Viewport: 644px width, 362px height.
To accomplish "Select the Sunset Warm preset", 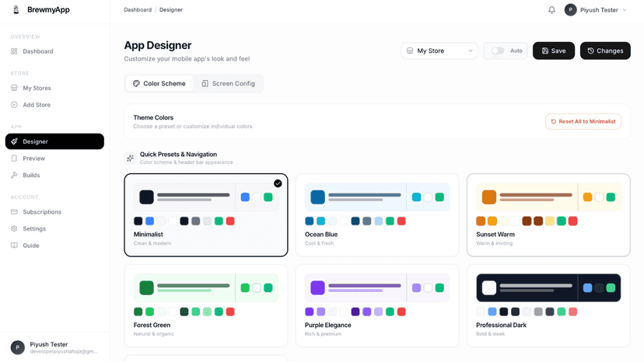I will click(x=548, y=215).
